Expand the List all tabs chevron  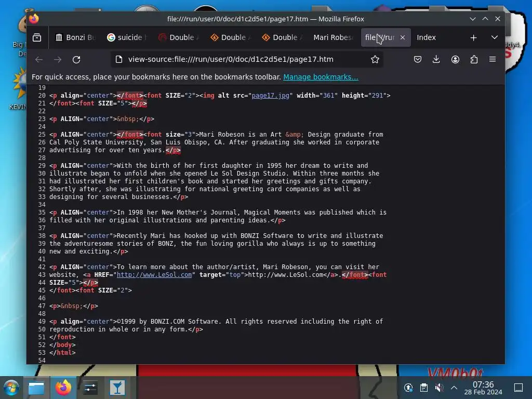tap(495, 37)
